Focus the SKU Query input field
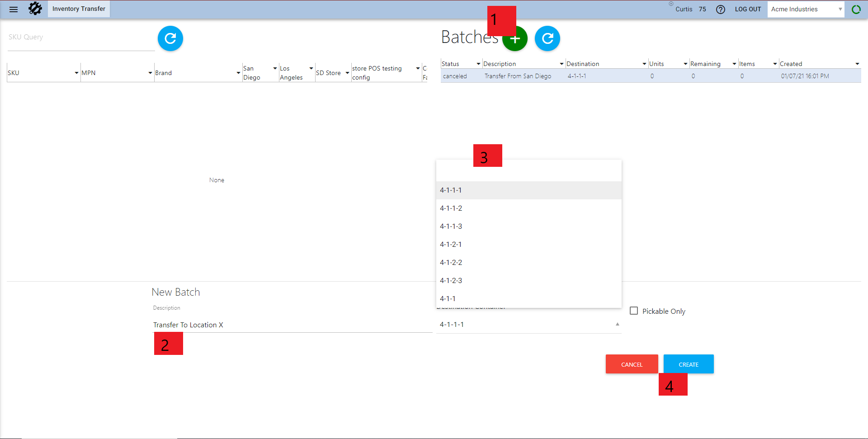 pos(81,38)
